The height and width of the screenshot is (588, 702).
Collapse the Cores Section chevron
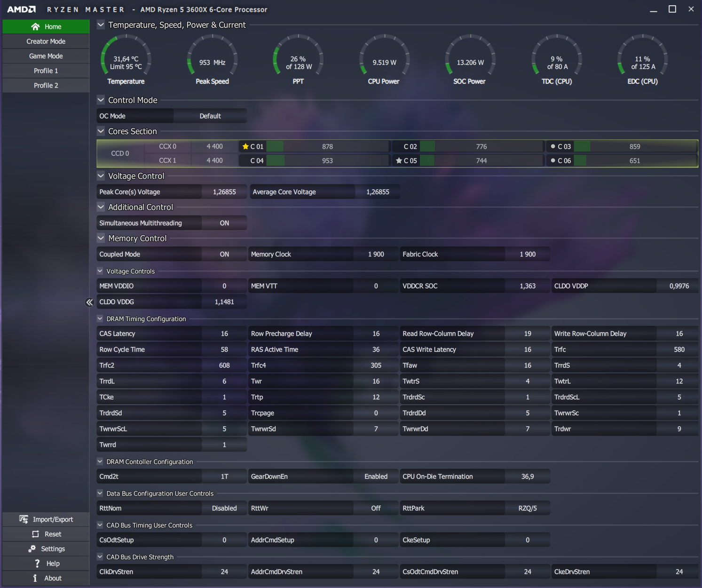point(101,131)
